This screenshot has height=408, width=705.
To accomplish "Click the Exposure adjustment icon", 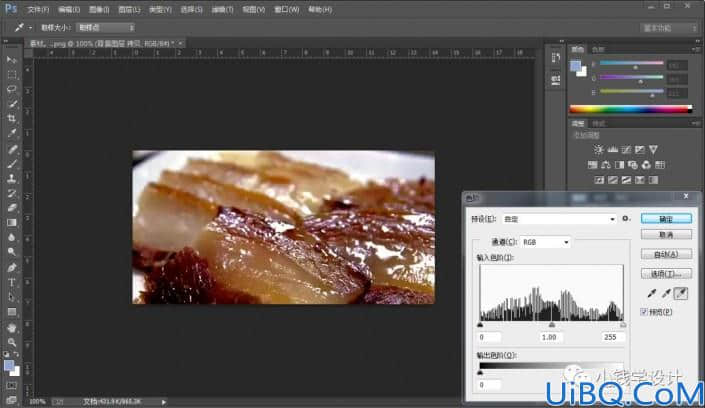I will 639,149.
